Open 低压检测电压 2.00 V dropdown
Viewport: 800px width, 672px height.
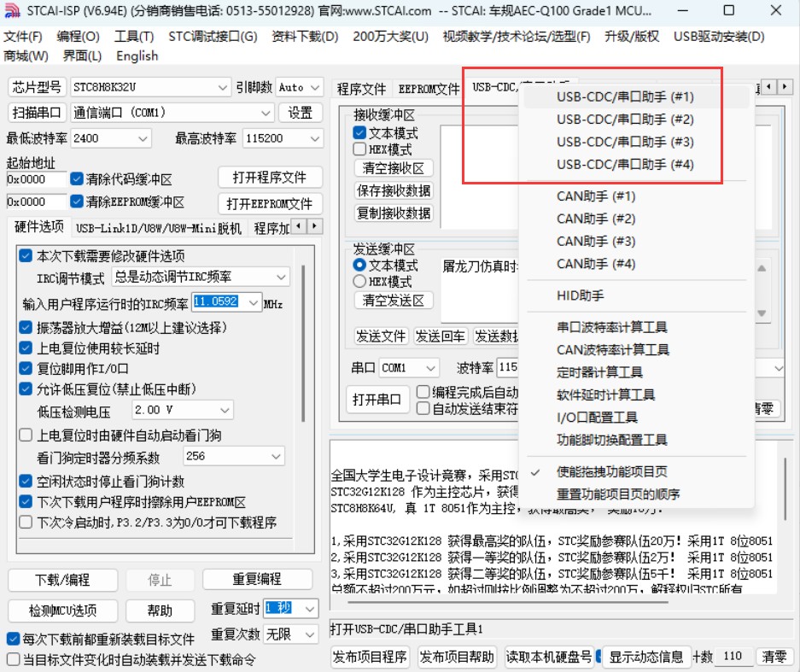pyautogui.click(x=182, y=410)
